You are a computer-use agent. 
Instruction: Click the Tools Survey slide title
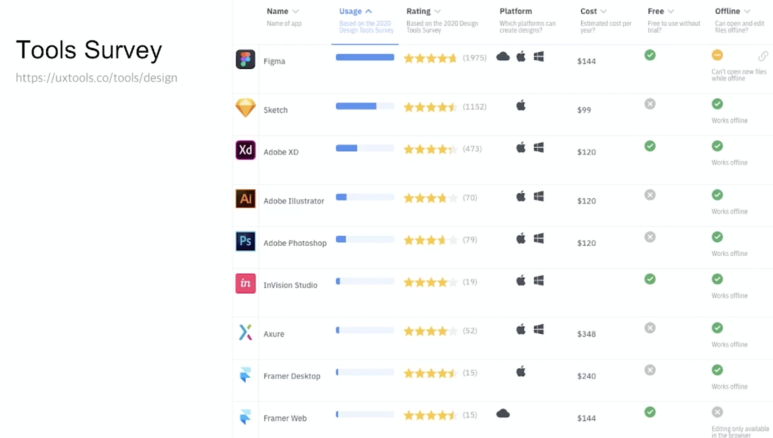(89, 50)
